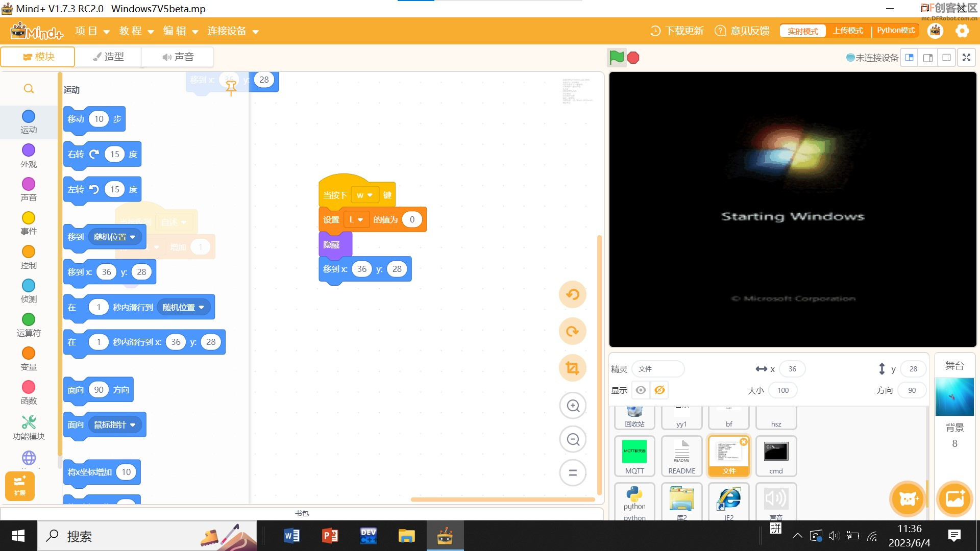Redo with the orange redo arrow

pos(573,331)
